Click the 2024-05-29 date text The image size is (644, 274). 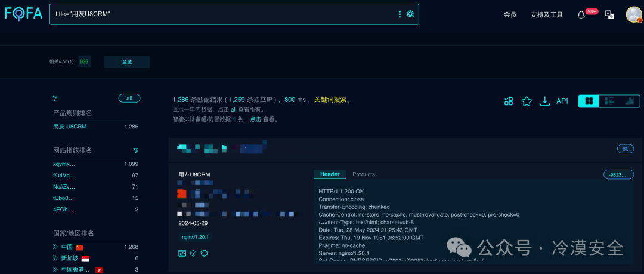coord(193,223)
